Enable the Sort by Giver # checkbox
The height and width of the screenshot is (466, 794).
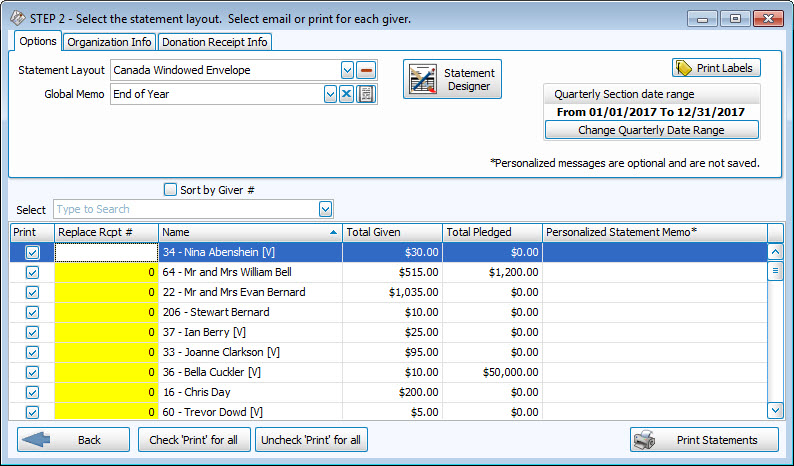point(170,189)
